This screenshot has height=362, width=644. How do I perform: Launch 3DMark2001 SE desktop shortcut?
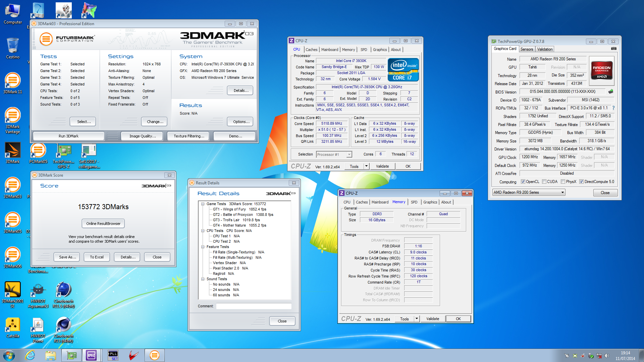(13, 294)
